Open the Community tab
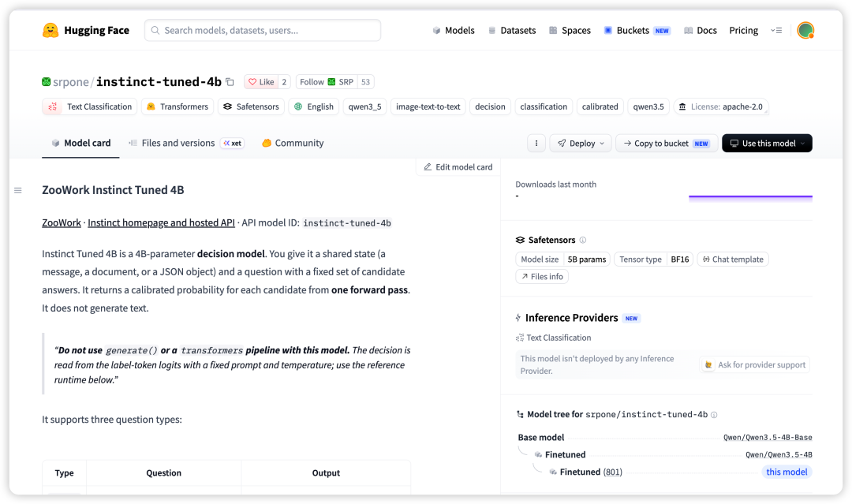This screenshot has width=852, height=504. (x=293, y=144)
